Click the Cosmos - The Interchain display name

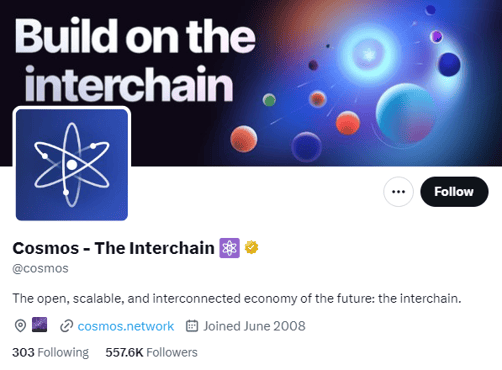tap(113, 248)
